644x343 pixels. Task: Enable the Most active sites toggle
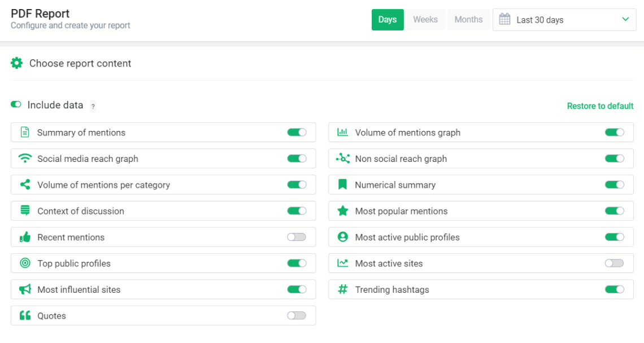click(614, 263)
